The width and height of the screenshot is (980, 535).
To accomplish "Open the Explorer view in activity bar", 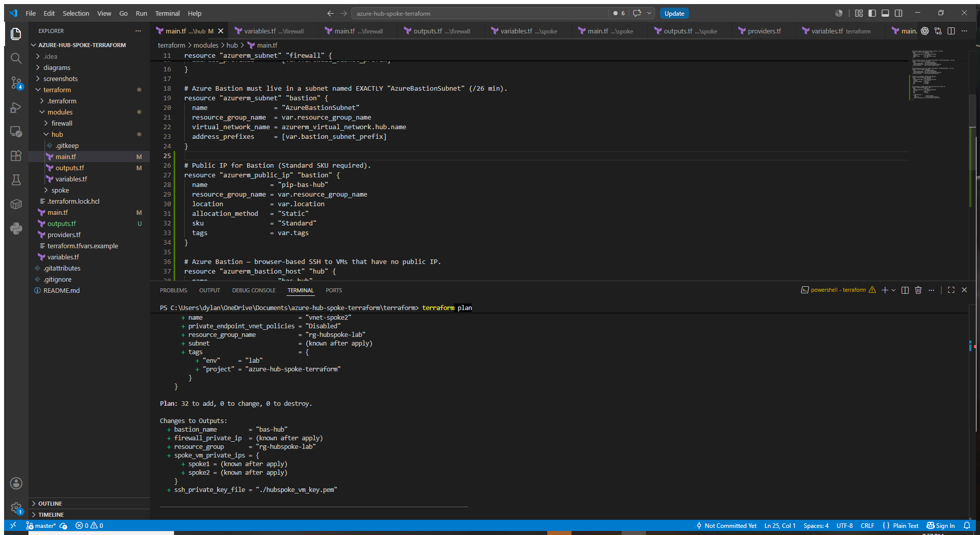I will point(16,34).
